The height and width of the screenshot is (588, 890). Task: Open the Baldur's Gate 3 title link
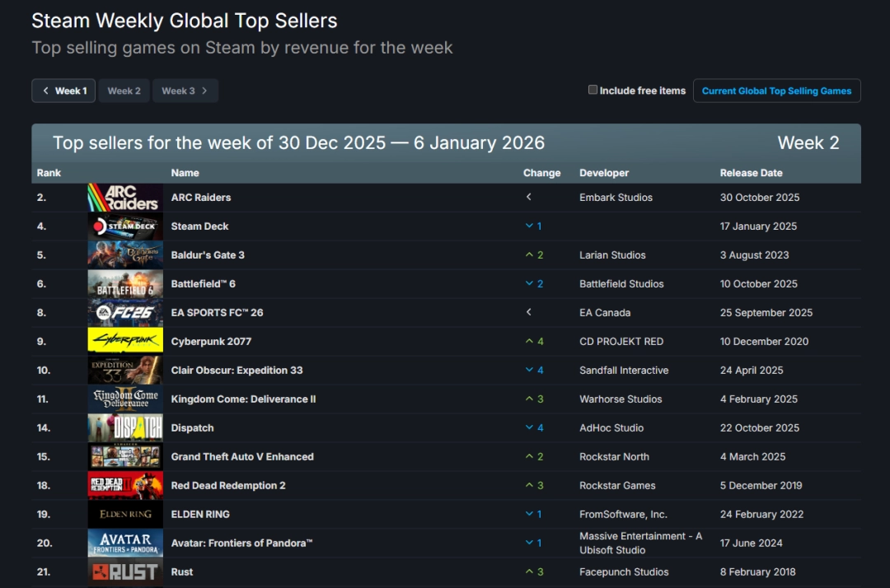(x=208, y=255)
